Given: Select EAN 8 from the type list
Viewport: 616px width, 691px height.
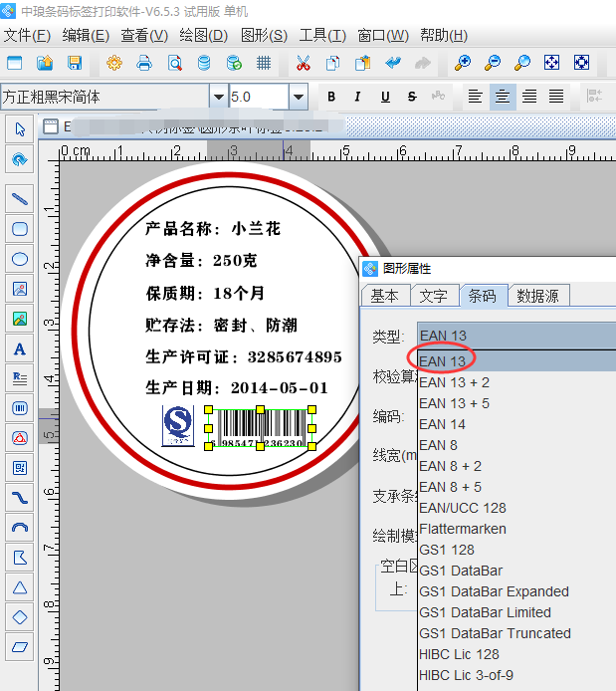Looking at the screenshot, I should (x=438, y=445).
